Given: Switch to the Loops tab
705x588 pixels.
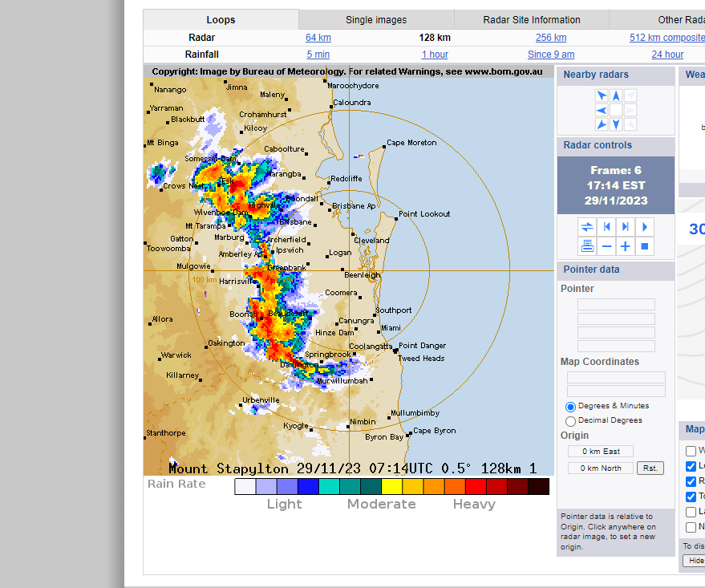Looking at the screenshot, I should pos(221,20).
